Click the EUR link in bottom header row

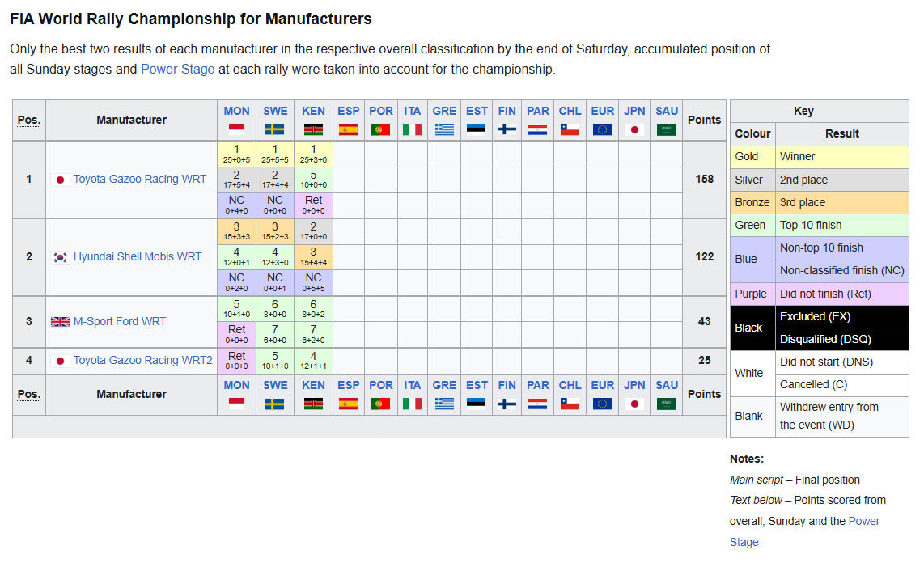[x=602, y=385]
